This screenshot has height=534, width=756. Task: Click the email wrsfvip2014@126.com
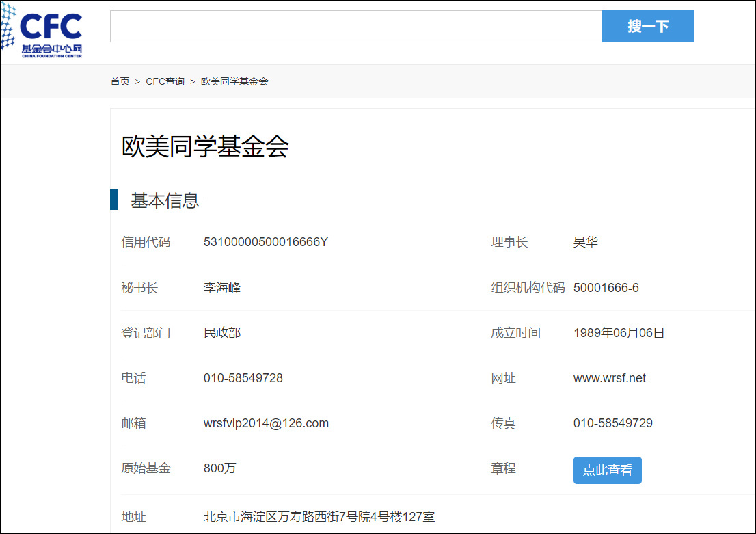click(266, 423)
